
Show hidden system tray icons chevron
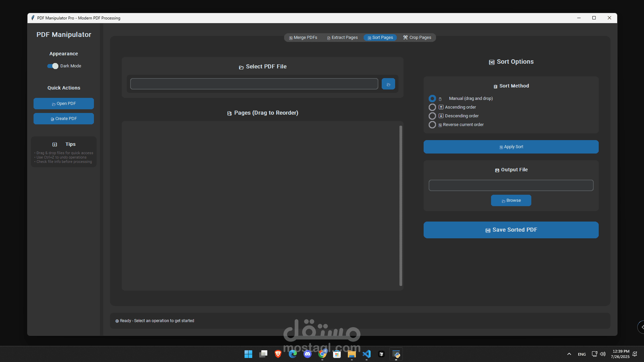click(569, 354)
